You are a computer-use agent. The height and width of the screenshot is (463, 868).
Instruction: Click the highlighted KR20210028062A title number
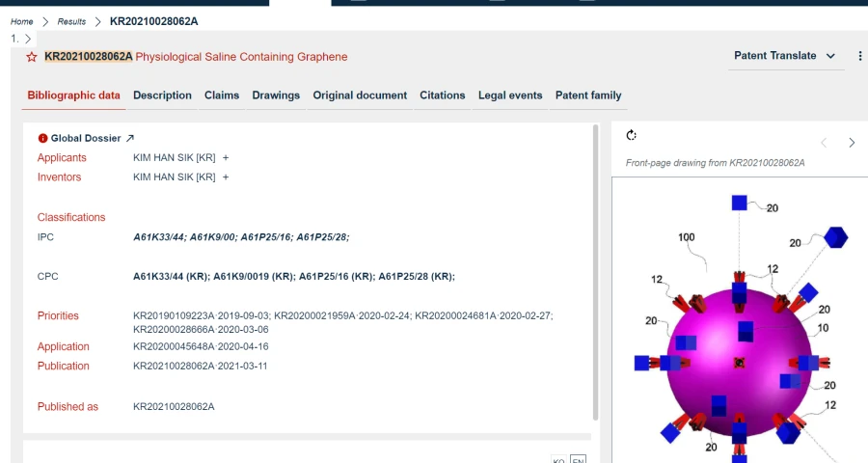click(x=89, y=57)
